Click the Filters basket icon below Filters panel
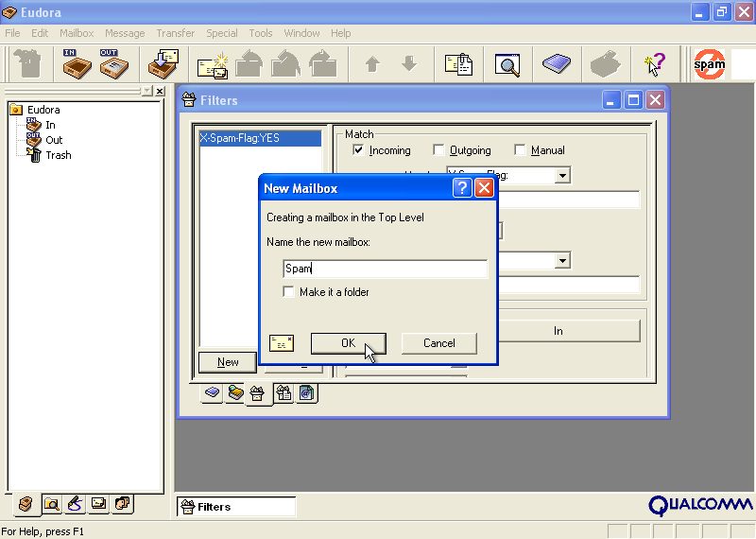This screenshot has width=756, height=539. pyautogui.click(x=257, y=393)
